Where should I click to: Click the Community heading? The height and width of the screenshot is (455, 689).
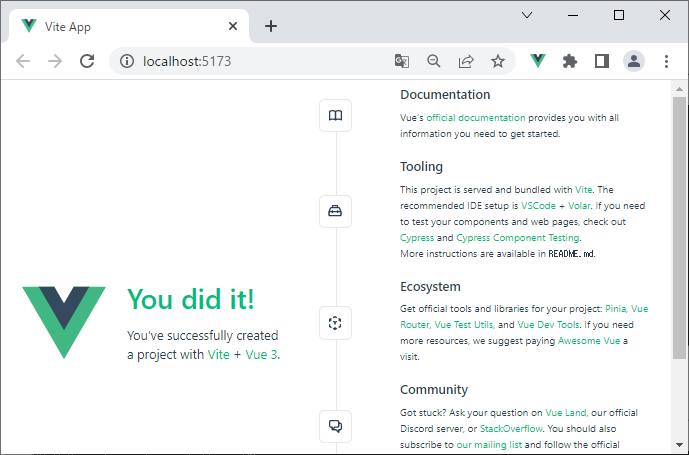click(x=434, y=390)
